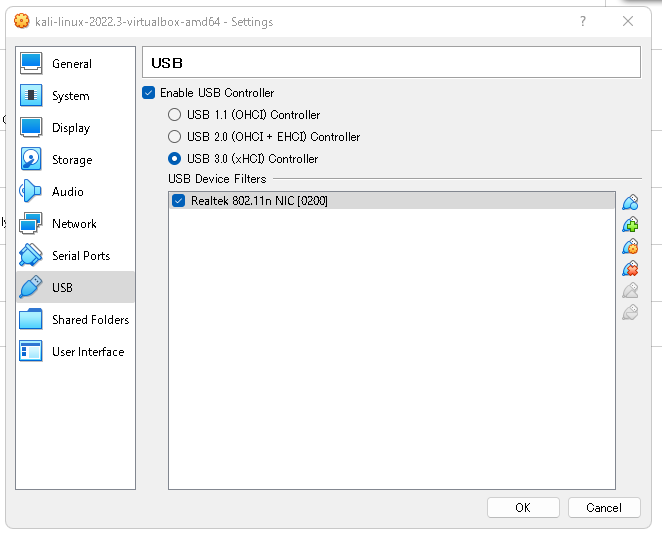Switch to Serial Ports settings
Image resolution: width=662 pixels, height=536 pixels.
(75, 256)
